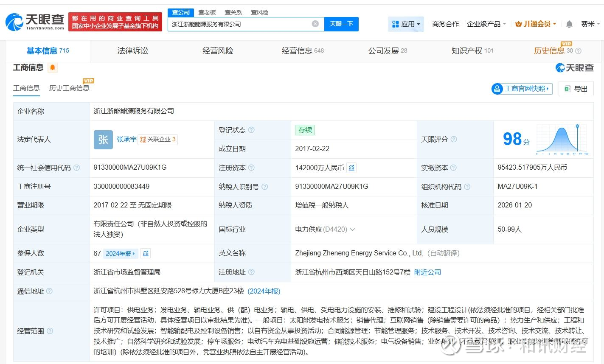Screen dimensions: 604x364
Task: Click the 导出 export button
Action: 576,89
